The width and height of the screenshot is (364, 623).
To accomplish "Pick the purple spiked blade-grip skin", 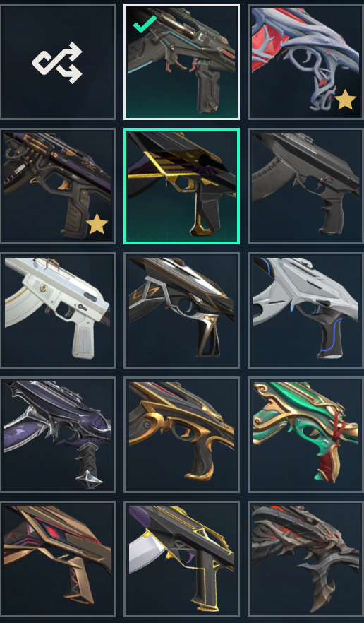I will coord(58,434).
